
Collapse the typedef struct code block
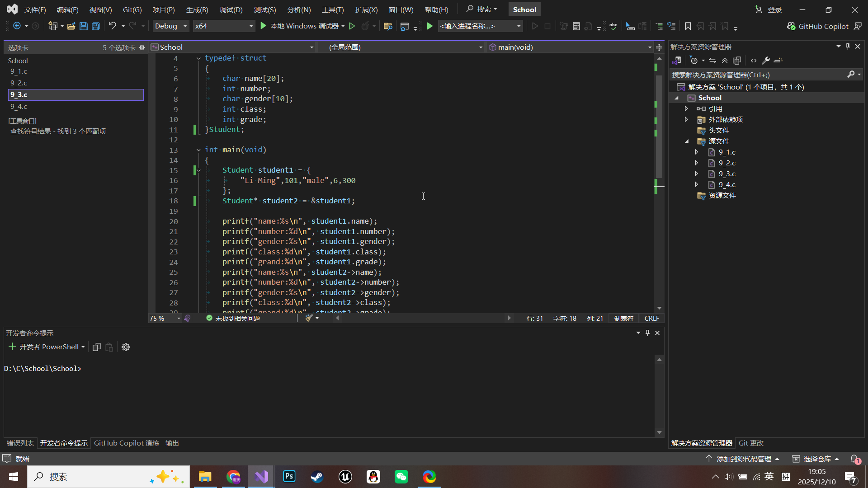(198, 58)
